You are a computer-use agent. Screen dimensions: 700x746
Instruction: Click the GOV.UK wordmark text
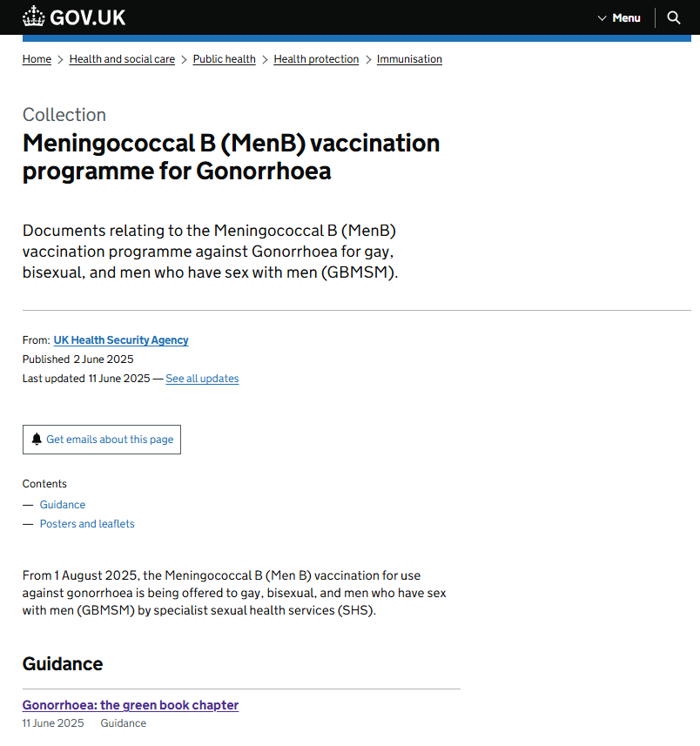[x=88, y=18]
